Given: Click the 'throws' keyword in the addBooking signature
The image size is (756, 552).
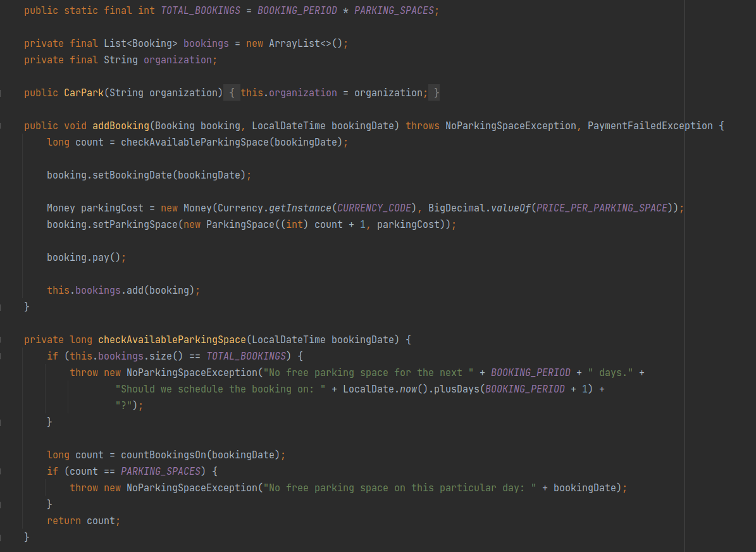Looking at the screenshot, I should point(423,125).
